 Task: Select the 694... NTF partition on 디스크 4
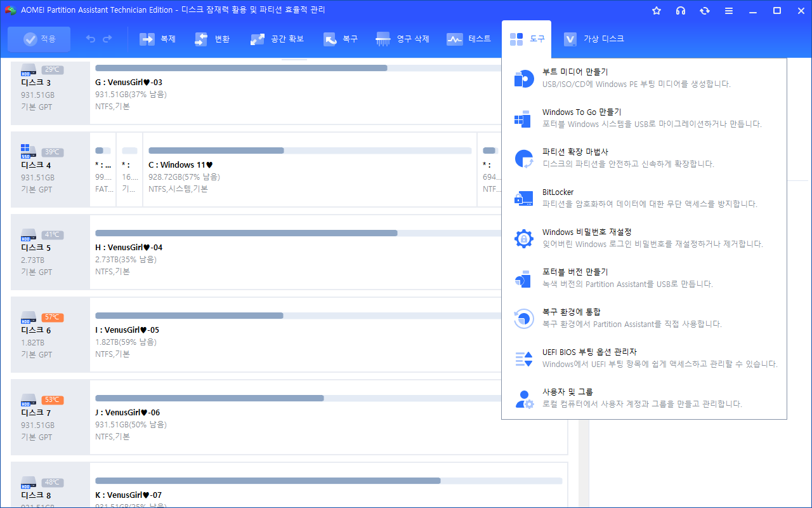pyautogui.click(x=490, y=169)
